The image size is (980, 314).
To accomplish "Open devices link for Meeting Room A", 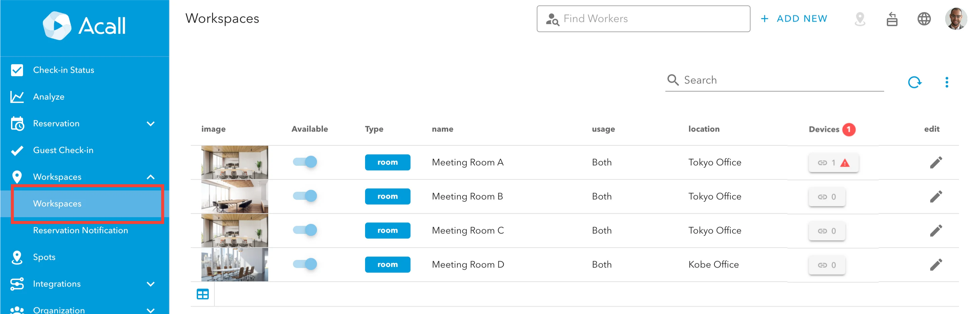I will (x=833, y=163).
